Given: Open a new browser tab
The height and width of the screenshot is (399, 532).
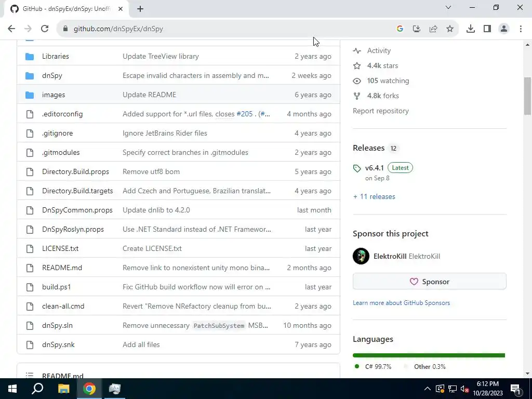Looking at the screenshot, I should pos(140,9).
